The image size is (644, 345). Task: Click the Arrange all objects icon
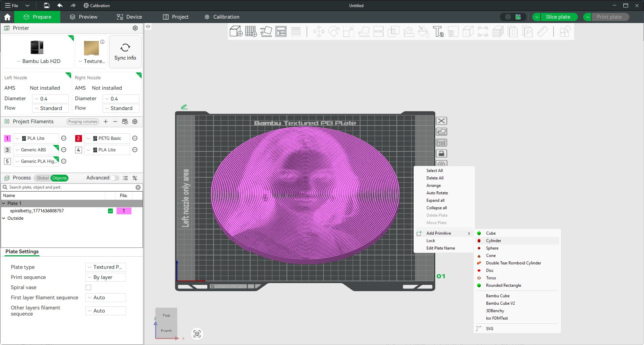tap(281, 31)
